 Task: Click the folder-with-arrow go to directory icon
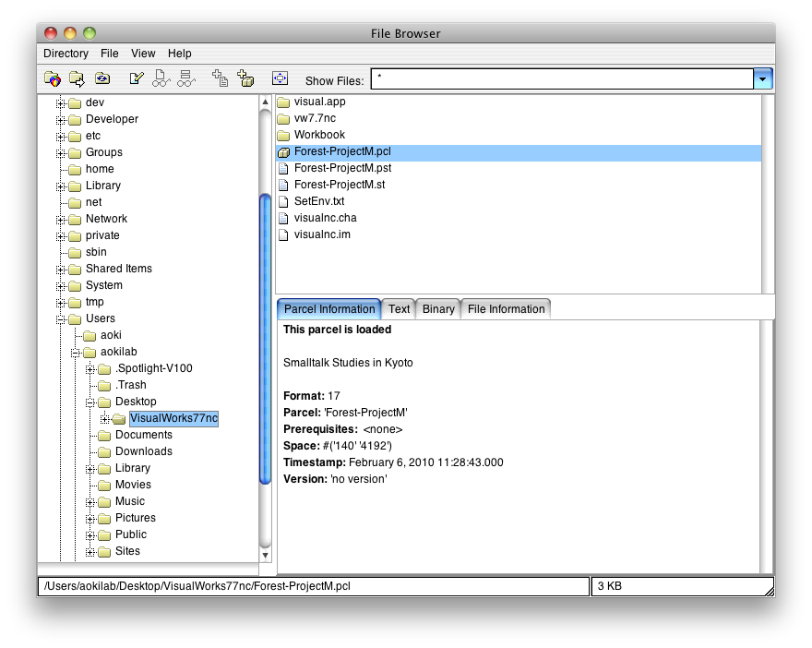(77, 79)
